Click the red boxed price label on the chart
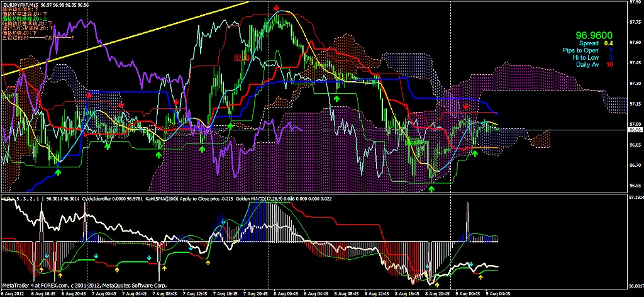Screen dimensions: 644x297 [x=239, y=57]
